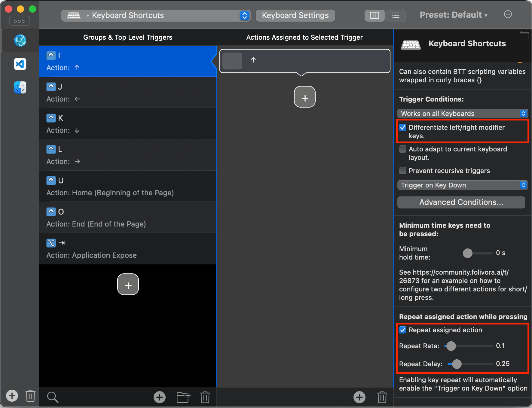
Task: Open Keyboard Shortcuts trigger type dropdown
Action: tap(156, 15)
